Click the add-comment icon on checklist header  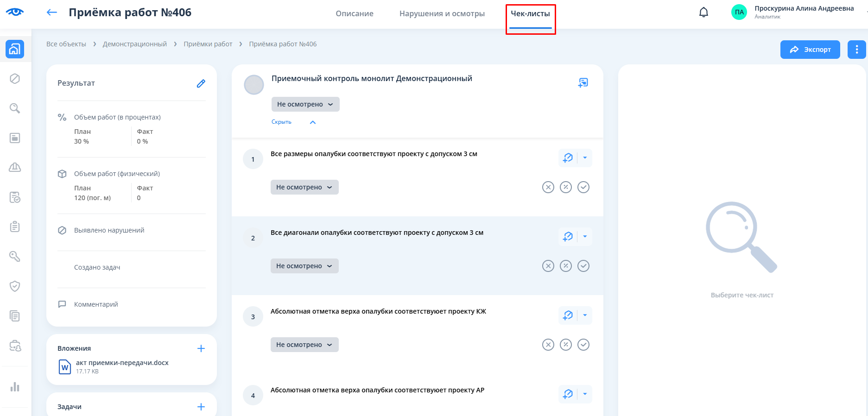tap(583, 83)
